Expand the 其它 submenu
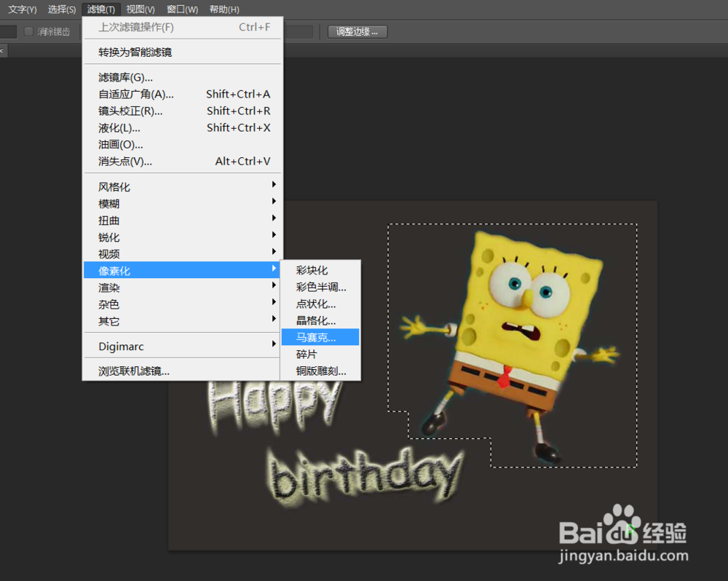The height and width of the screenshot is (581, 728). coord(183,321)
